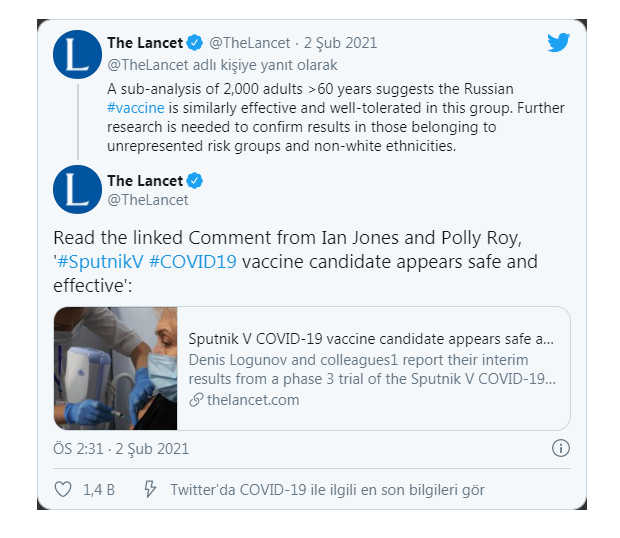Click the info circle icon

click(561, 448)
